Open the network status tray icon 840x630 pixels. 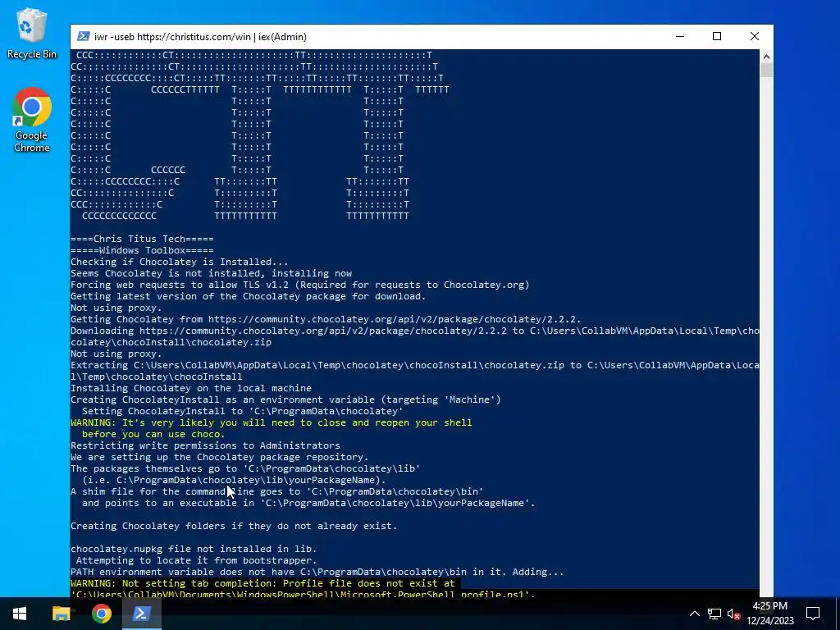click(x=714, y=614)
